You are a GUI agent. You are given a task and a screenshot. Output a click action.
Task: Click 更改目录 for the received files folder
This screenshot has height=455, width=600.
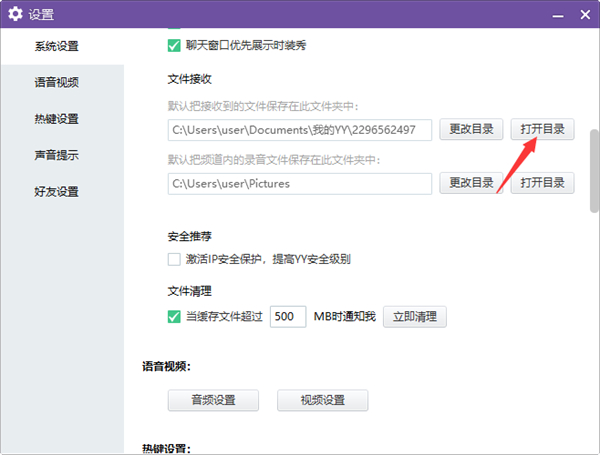(x=471, y=129)
